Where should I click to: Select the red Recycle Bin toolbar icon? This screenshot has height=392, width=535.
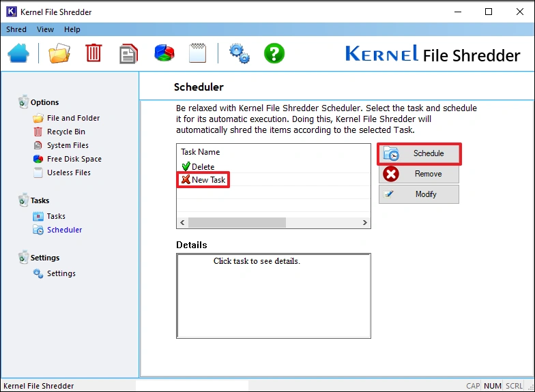point(93,53)
